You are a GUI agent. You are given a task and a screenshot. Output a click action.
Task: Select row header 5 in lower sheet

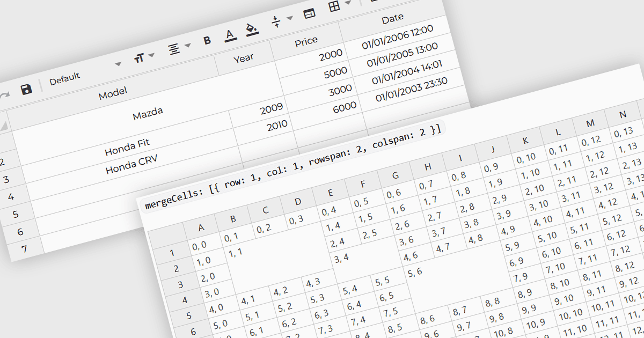pos(189,316)
